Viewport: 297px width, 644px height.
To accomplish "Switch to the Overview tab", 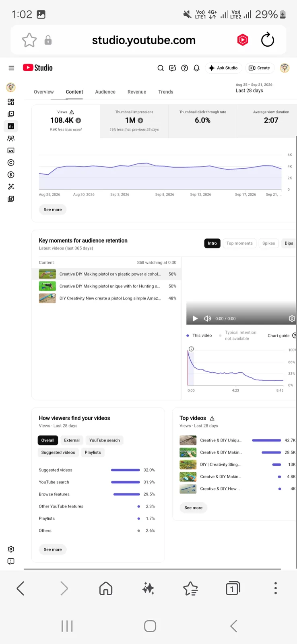I will click(x=43, y=92).
